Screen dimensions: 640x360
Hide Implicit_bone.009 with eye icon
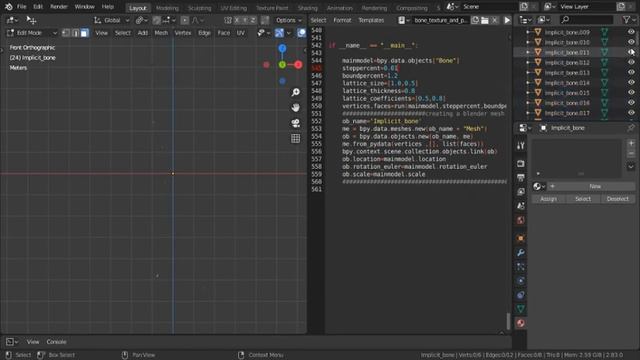[x=631, y=32]
